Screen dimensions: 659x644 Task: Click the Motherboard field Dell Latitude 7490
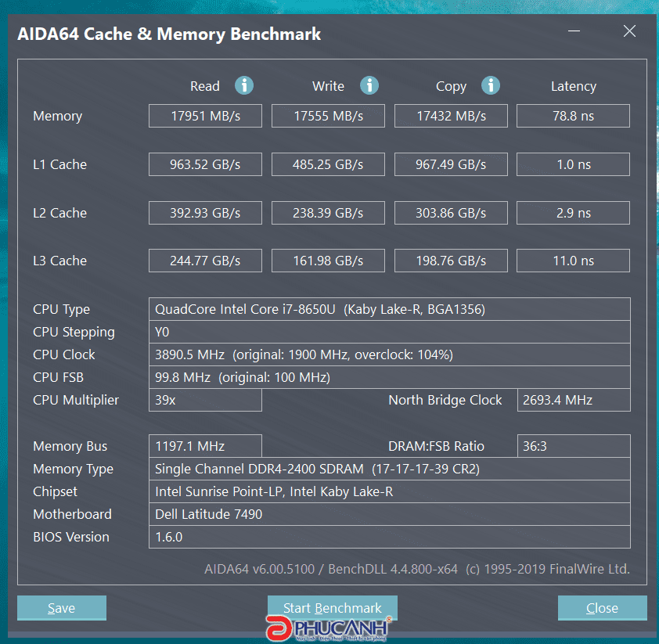pyautogui.click(x=390, y=514)
